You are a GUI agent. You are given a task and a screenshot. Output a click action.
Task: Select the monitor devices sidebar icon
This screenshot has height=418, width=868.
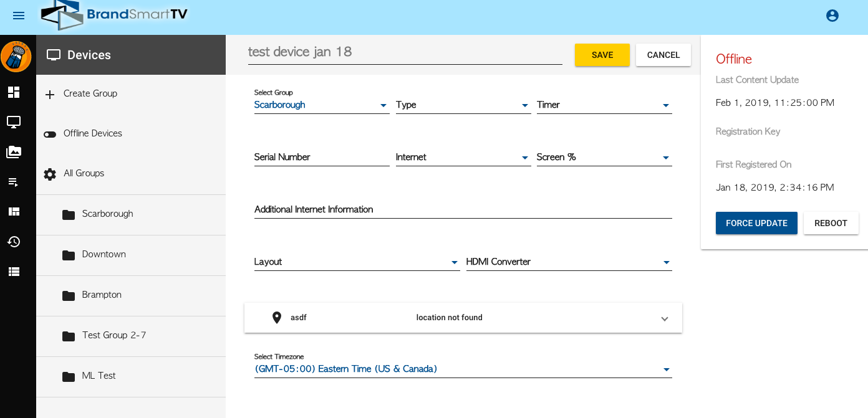pyautogui.click(x=14, y=122)
